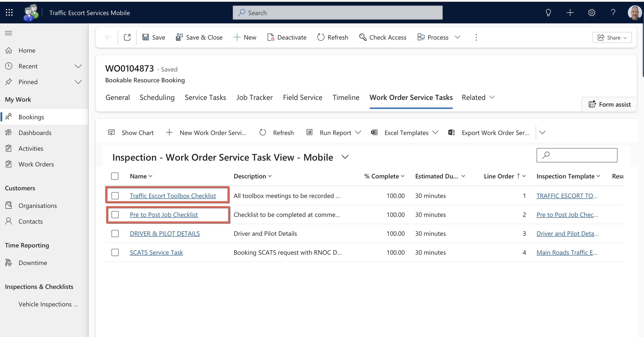Open the user profile avatar
Viewport: 644px width, 337px height.
coord(634,13)
